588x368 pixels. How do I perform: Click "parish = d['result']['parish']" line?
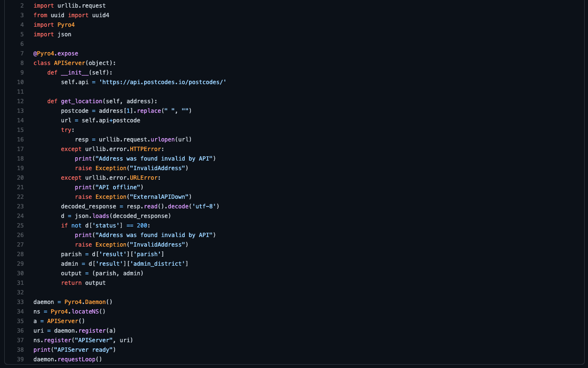(x=113, y=254)
